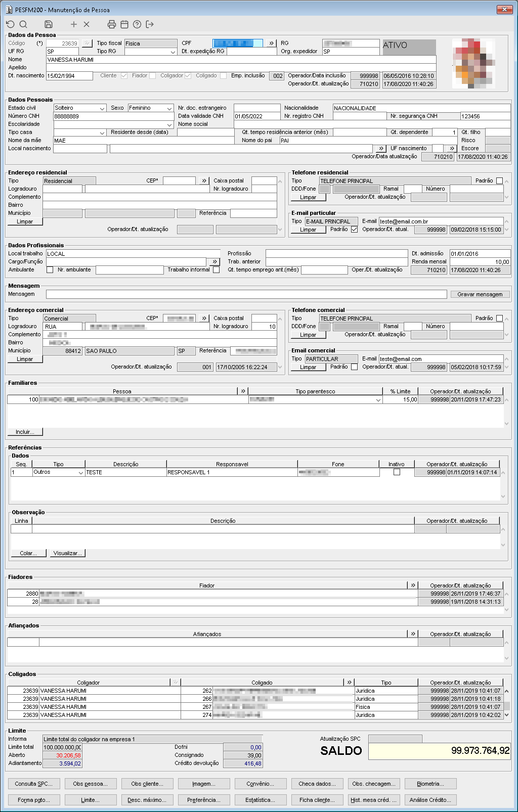This screenshot has height=812, width=518.
Task: Toggle Padrão checkbox in Telefone comercial
Action: click(x=500, y=319)
